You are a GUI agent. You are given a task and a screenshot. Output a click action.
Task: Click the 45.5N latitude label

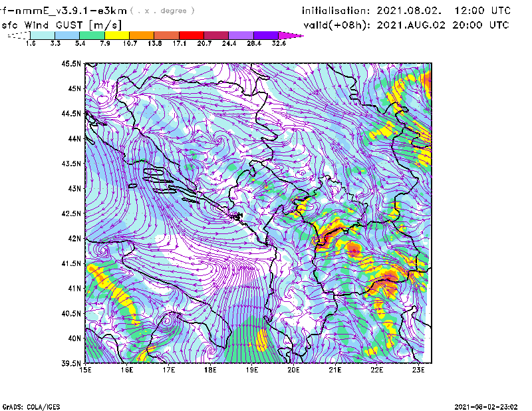[x=71, y=63]
